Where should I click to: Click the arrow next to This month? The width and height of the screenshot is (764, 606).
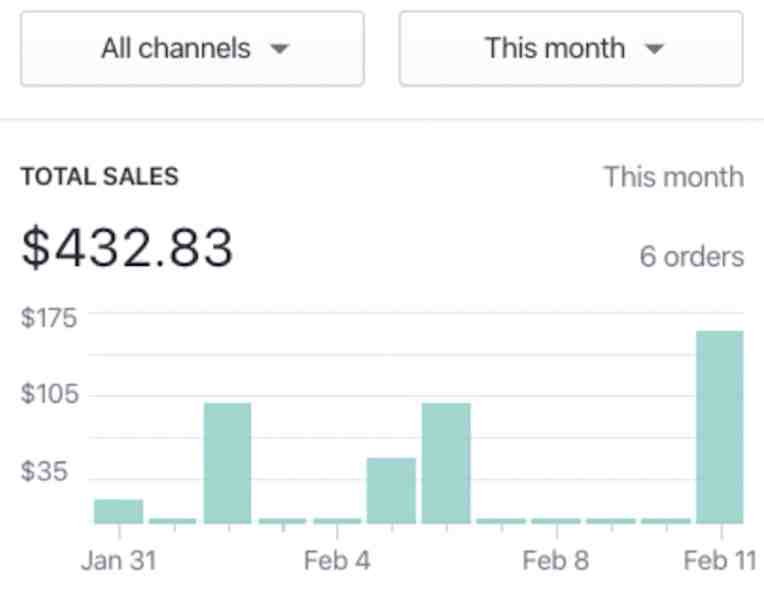(654, 49)
